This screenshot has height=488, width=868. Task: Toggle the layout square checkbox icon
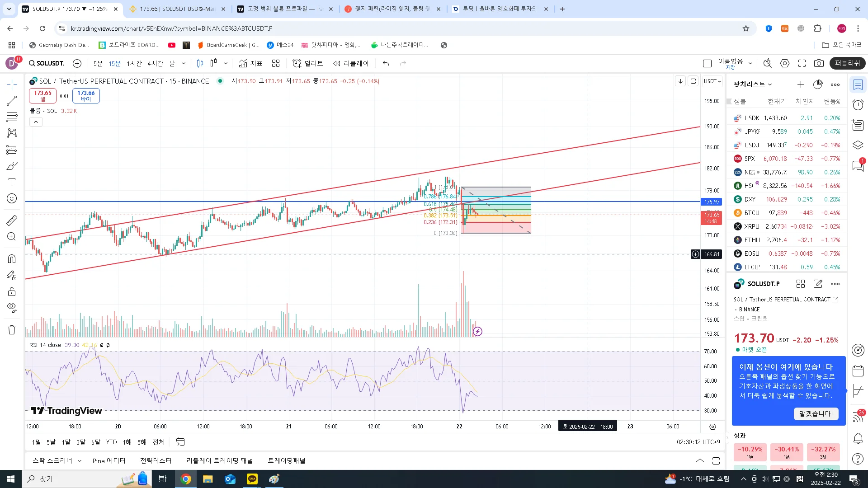[708, 63]
